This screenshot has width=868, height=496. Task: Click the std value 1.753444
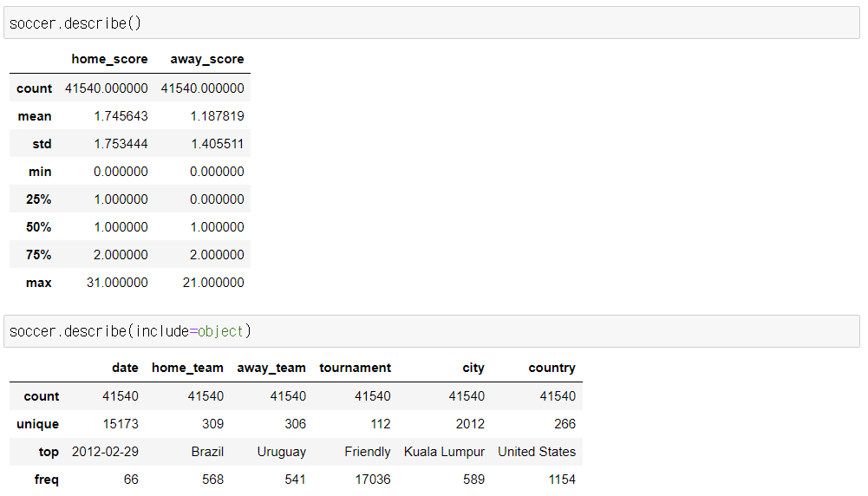(x=121, y=144)
